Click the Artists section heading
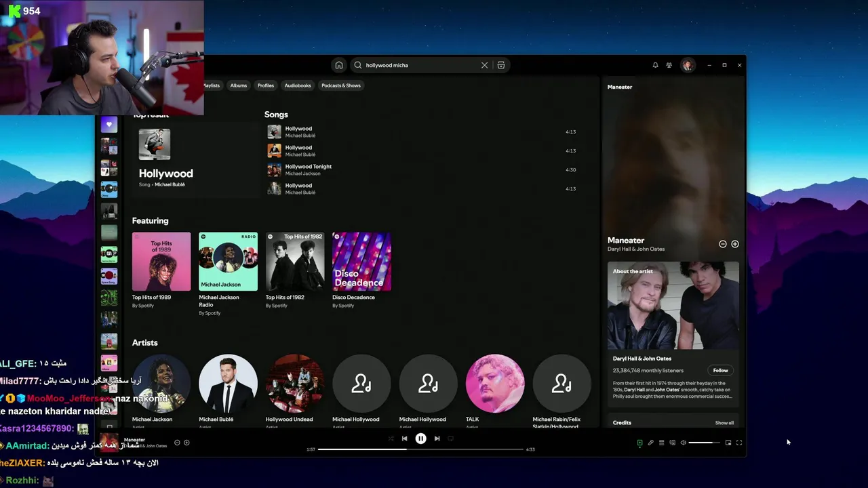 pos(144,343)
